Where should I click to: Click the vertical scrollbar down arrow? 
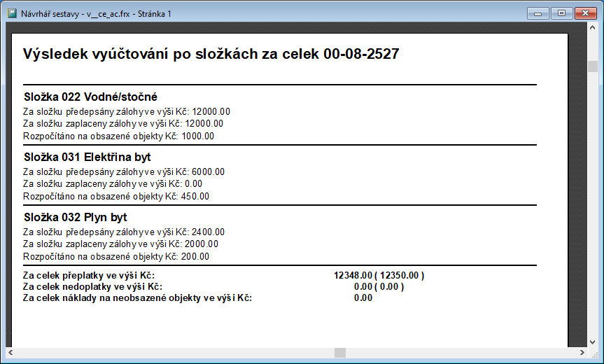[593, 341]
